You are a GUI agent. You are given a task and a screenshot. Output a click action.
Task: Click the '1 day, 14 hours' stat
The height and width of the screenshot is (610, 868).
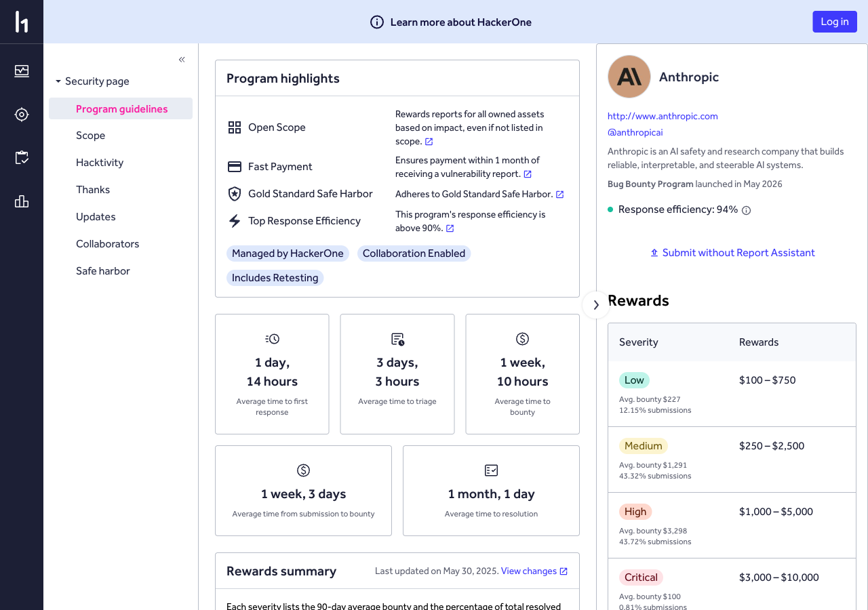(x=272, y=372)
